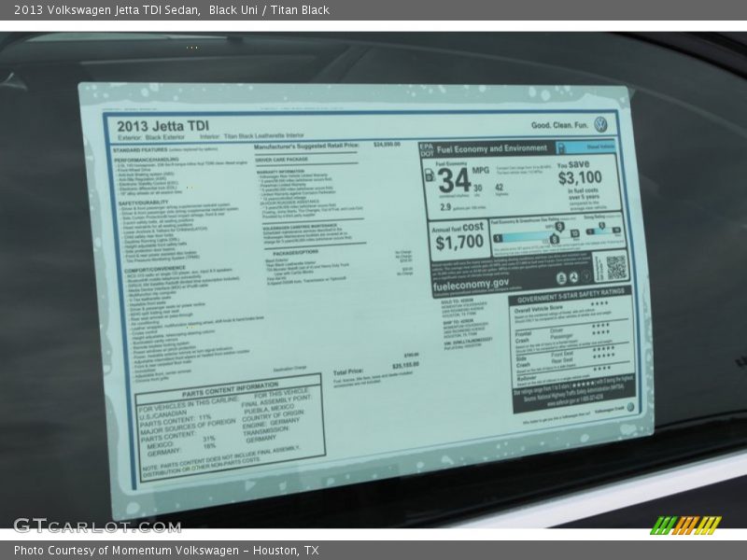Click the 'Fuel Economy and Environment' header
The image size is (747, 560).
[492, 148]
